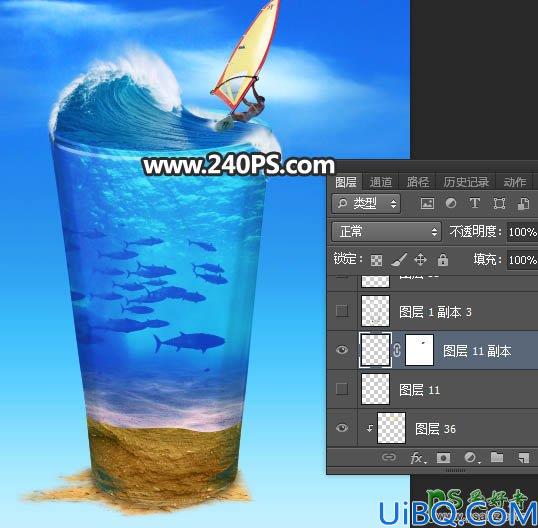This screenshot has width=538, height=528.
Task: Toggle mask link chain on 图层 11 副本
Action: 397,350
